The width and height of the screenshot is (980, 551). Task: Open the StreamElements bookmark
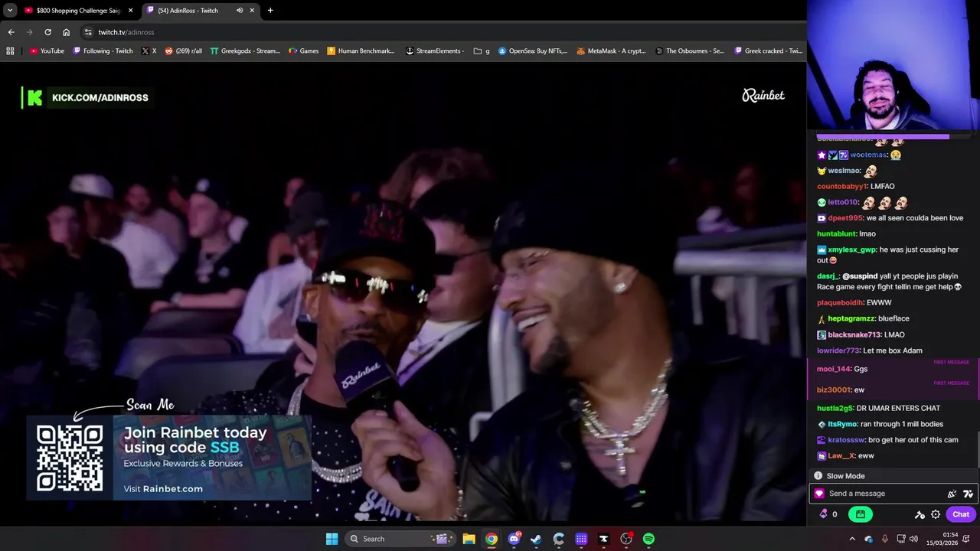(x=435, y=51)
